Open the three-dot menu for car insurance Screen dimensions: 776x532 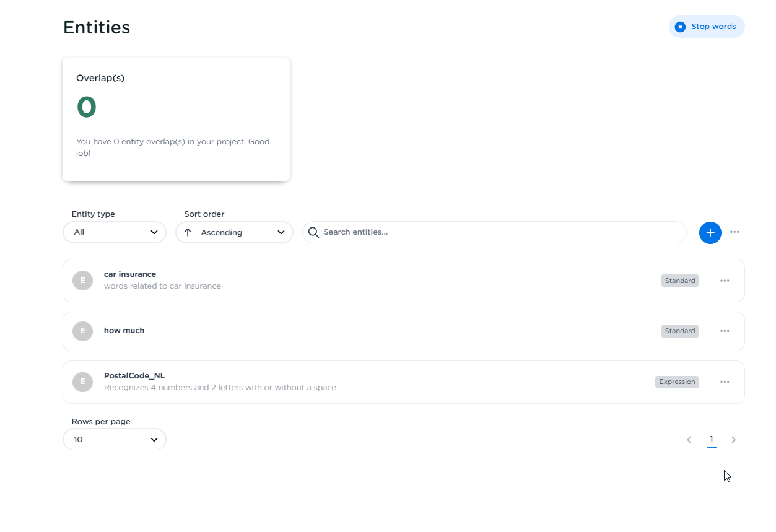pos(725,281)
